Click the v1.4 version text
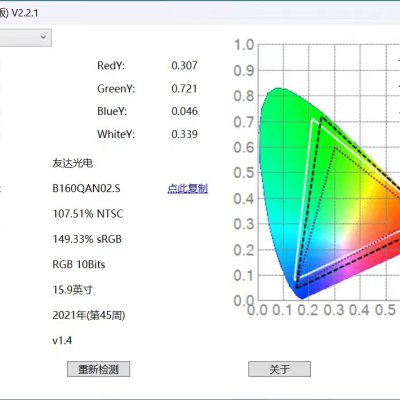 coord(62,340)
